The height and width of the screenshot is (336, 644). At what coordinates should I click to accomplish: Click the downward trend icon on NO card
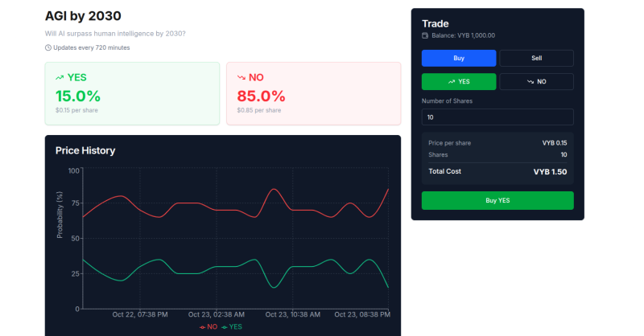pos(242,77)
